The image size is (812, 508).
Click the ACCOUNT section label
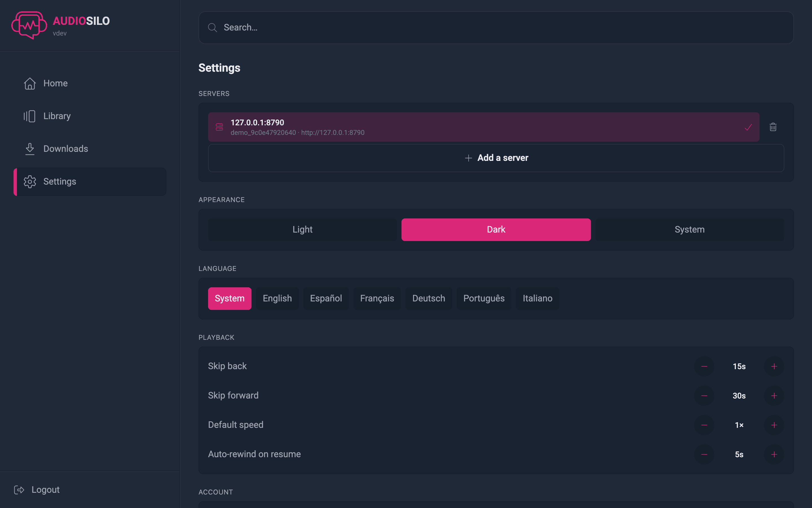[x=216, y=492]
